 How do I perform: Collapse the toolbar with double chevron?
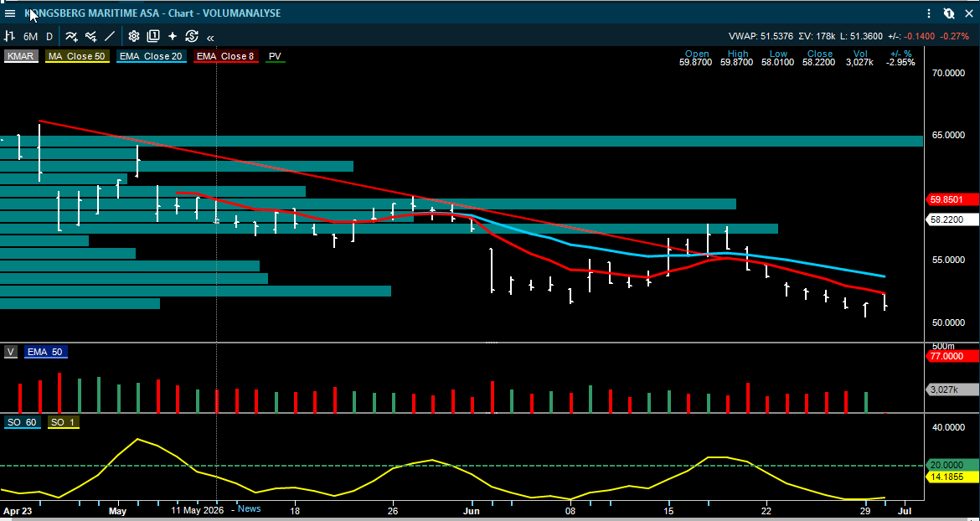point(210,37)
